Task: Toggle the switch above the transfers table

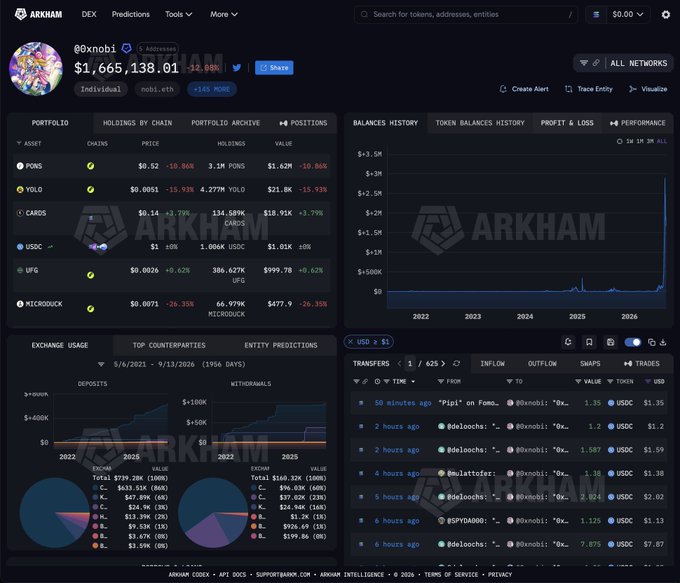Action: 633,342
